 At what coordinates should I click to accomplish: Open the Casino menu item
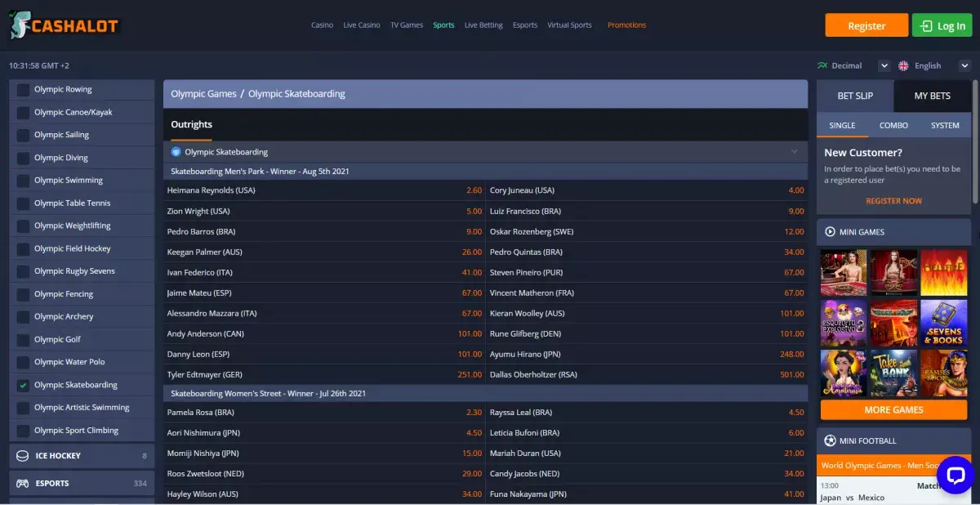point(322,25)
